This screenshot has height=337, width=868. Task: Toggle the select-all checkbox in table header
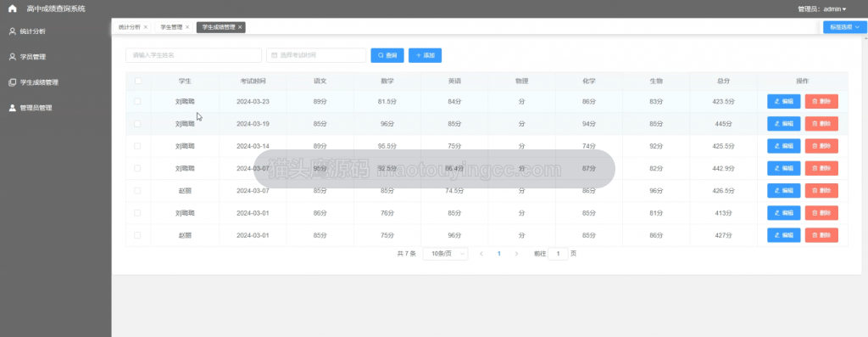tap(138, 81)
